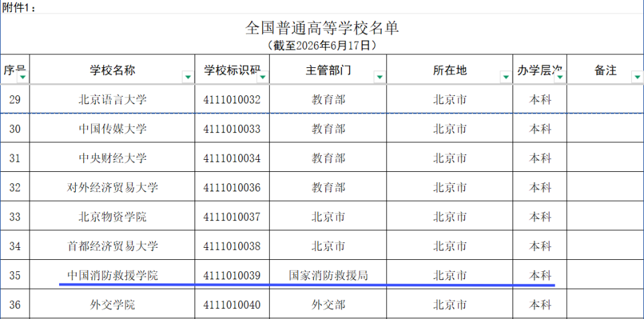Select 主管部门 cell 北京市 in 北京物资学院 row
This screenshot has width=644, height=319.
click(328, 216)
